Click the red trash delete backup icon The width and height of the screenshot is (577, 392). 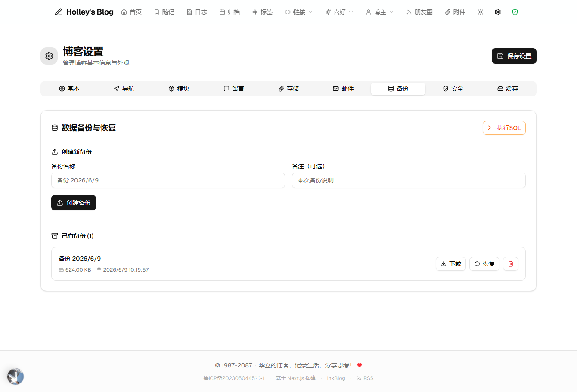click(x=511, y=264)
